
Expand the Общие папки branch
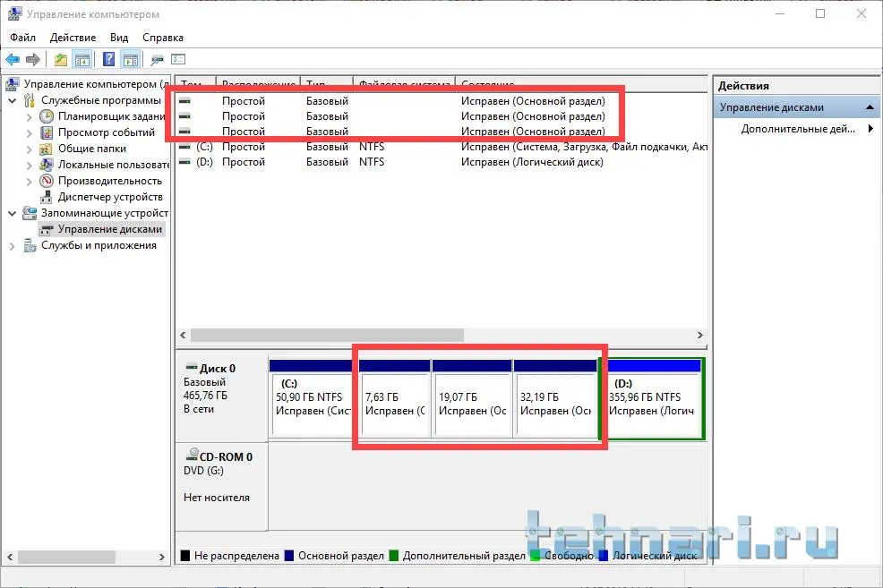[30, 149]
